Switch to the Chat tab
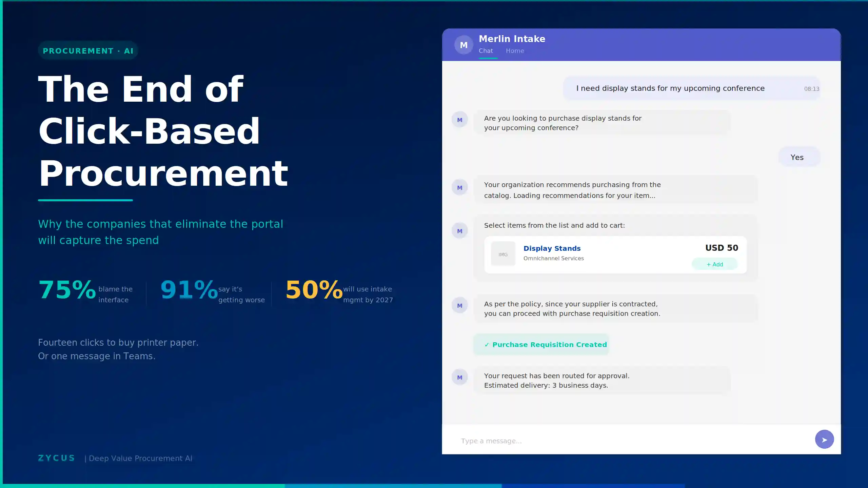The height and width of the screenshot is (488, 868). pyautogui.click(x=486, y=50)
